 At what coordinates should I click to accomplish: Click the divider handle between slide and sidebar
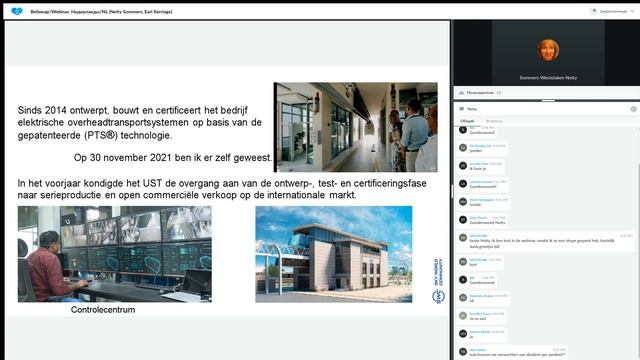[451, 191]
